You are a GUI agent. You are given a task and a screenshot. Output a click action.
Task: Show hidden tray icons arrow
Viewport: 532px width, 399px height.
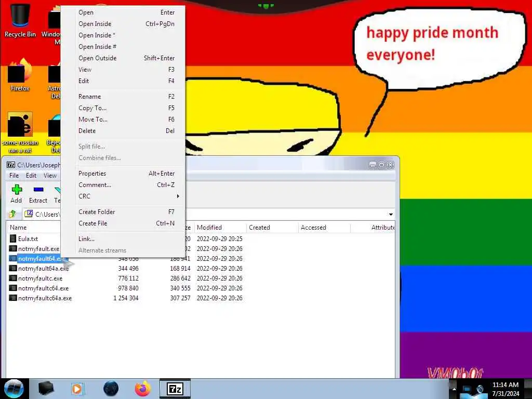coord(454,389)
